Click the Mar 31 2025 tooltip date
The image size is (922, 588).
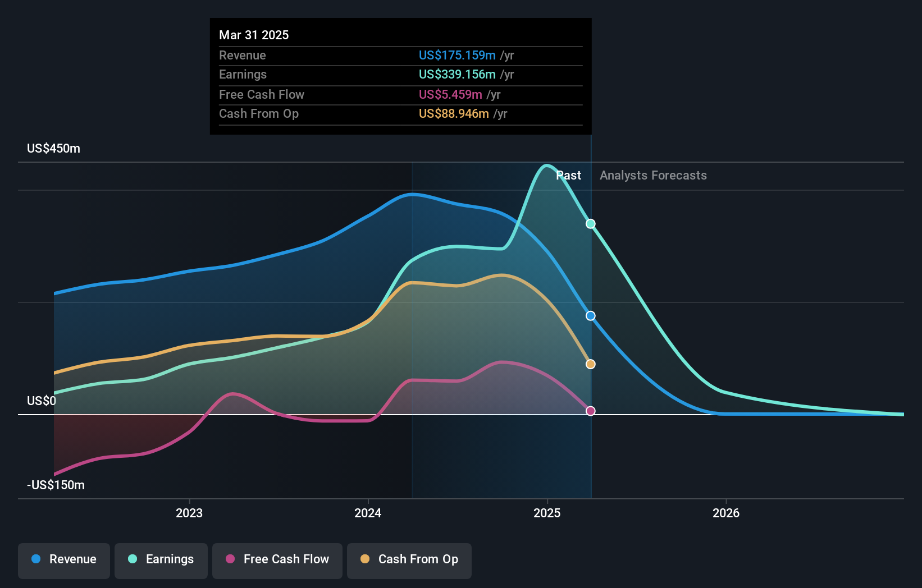[x=254, y=35]
